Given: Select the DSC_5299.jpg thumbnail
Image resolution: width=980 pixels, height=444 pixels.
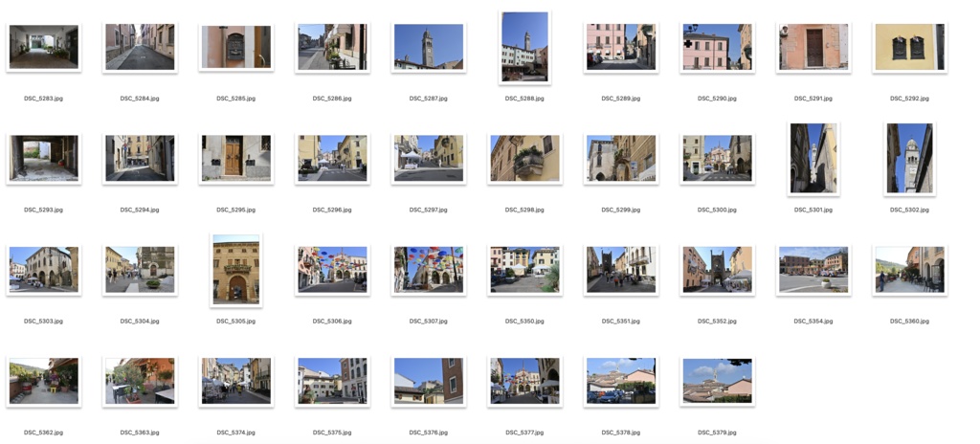Looking at the screenshot, I should [x=621, y=158].
